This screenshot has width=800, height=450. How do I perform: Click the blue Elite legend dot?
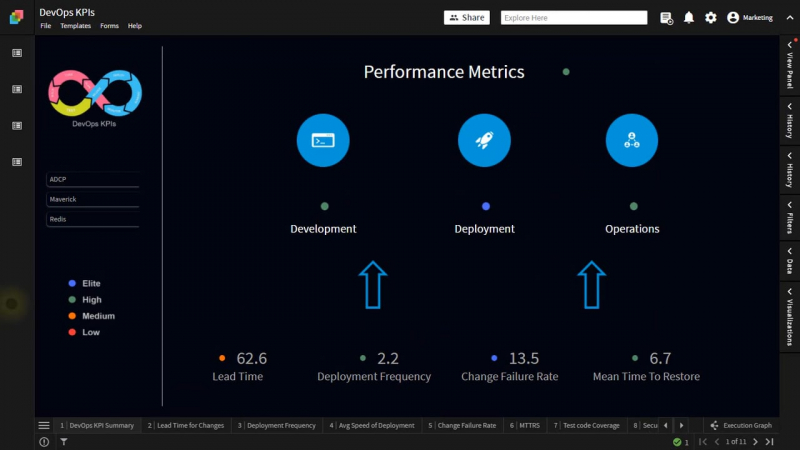[x=72, y=283]
